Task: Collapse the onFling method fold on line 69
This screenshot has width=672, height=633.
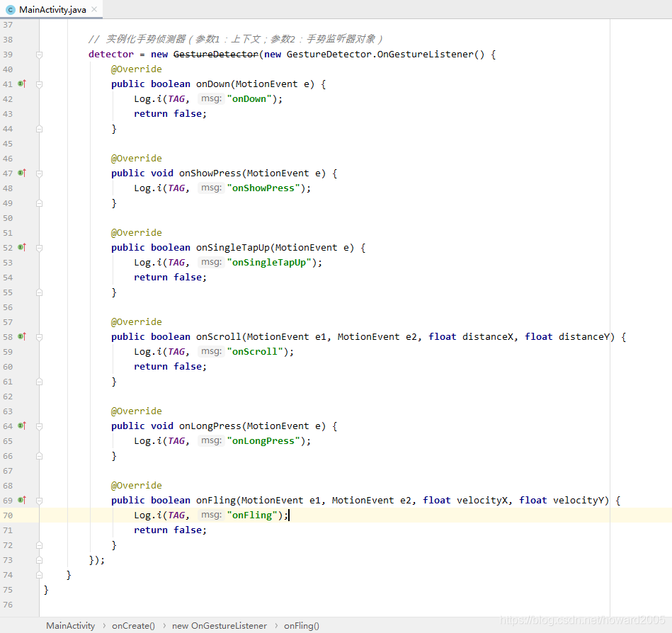Action: tap(39, 501)
